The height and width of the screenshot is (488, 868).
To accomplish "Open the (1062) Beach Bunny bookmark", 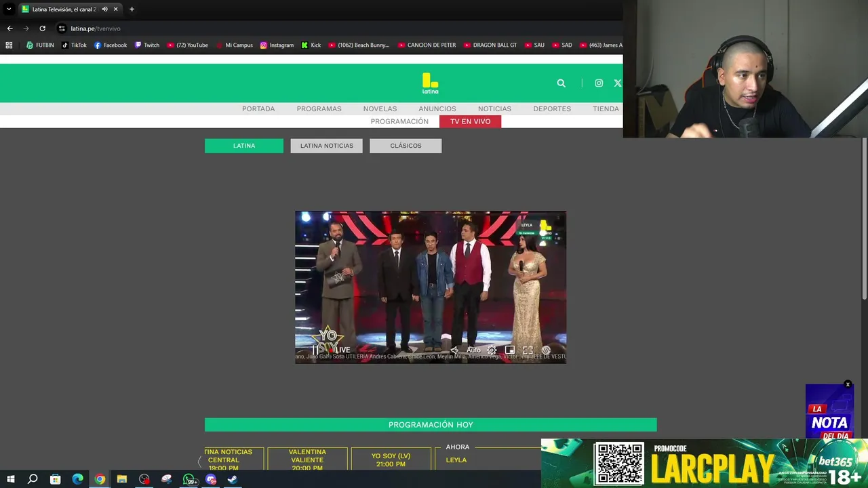I will (x=359, y=45).
